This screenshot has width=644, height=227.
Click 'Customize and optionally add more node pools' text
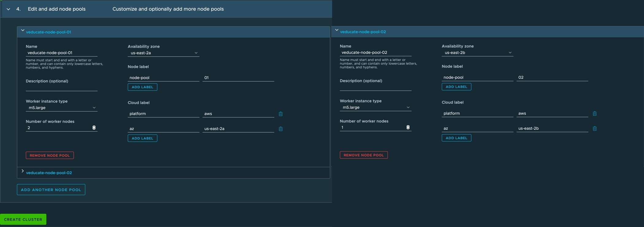[x=168, y=9]
